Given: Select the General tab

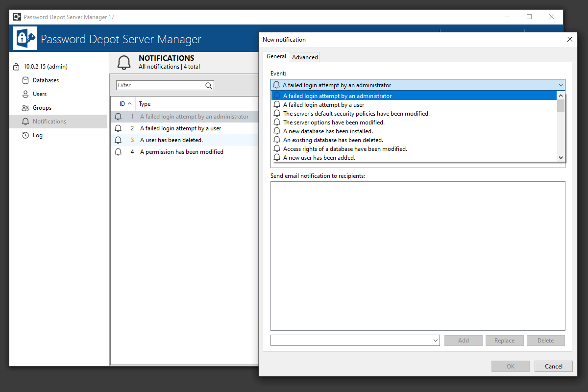Looking at the screenshot, I should point(276,56).
